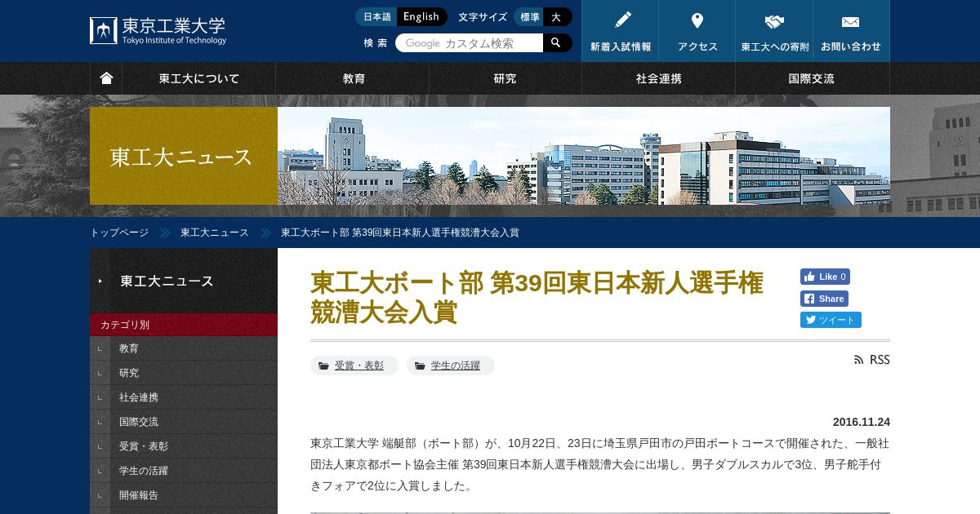
Task: Go to 東工大ニュース breadcrumb link
Action: pyautogui.click(x=215, y=233)
